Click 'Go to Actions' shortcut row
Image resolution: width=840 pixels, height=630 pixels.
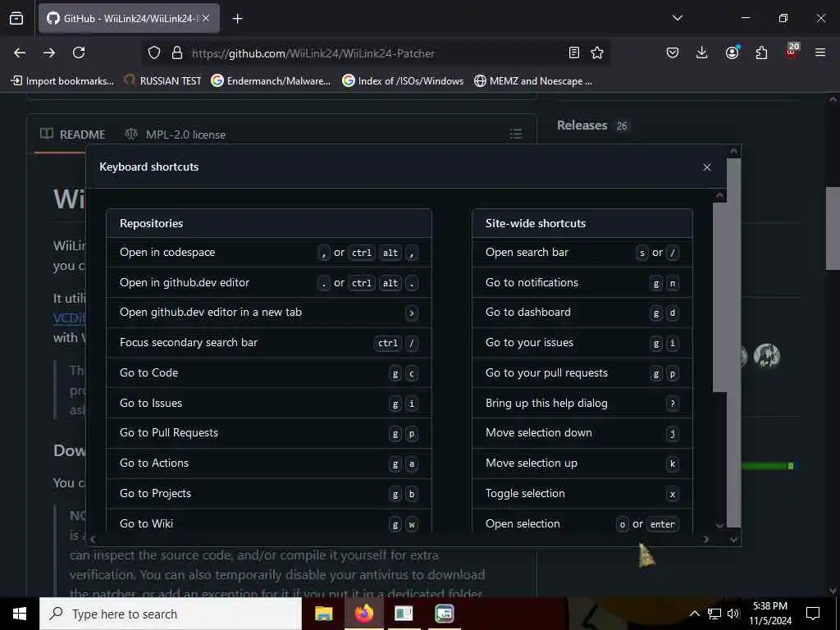269,463
